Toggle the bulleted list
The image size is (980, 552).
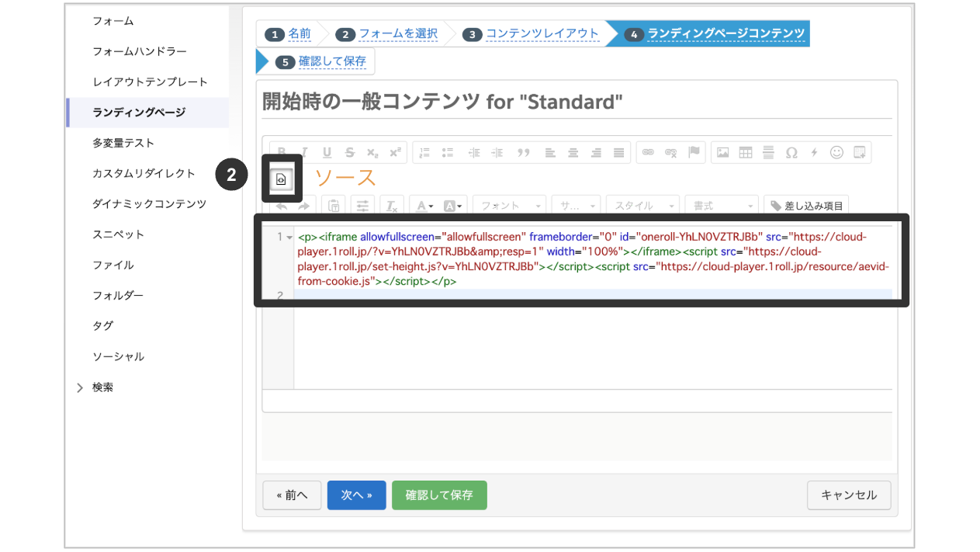[x=448, y=152]
